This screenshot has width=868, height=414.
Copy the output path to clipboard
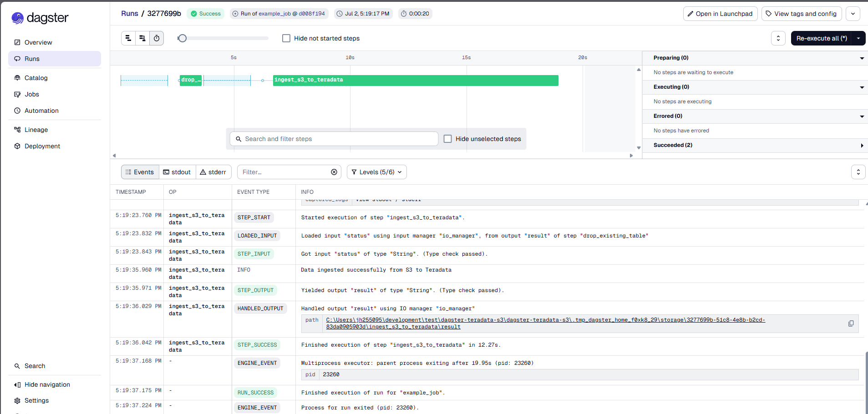(851, 323)
